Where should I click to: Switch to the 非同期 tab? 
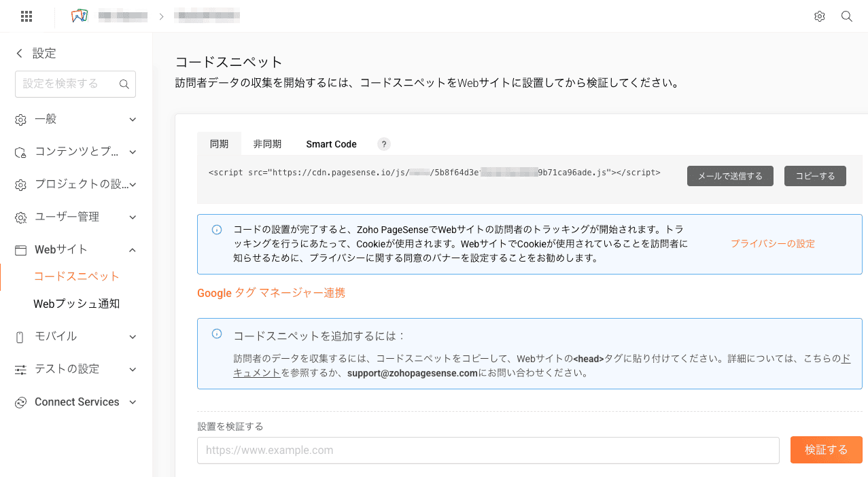click(267, 144)
